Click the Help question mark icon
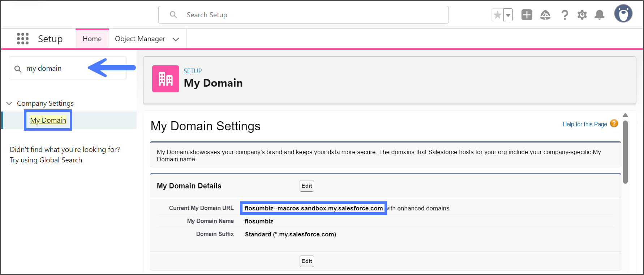 point(564,15)
